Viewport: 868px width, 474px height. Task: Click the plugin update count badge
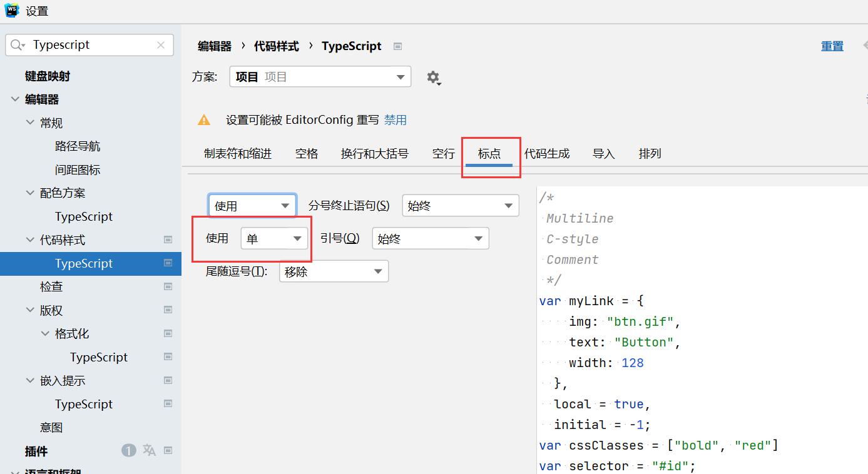point(129,450)
